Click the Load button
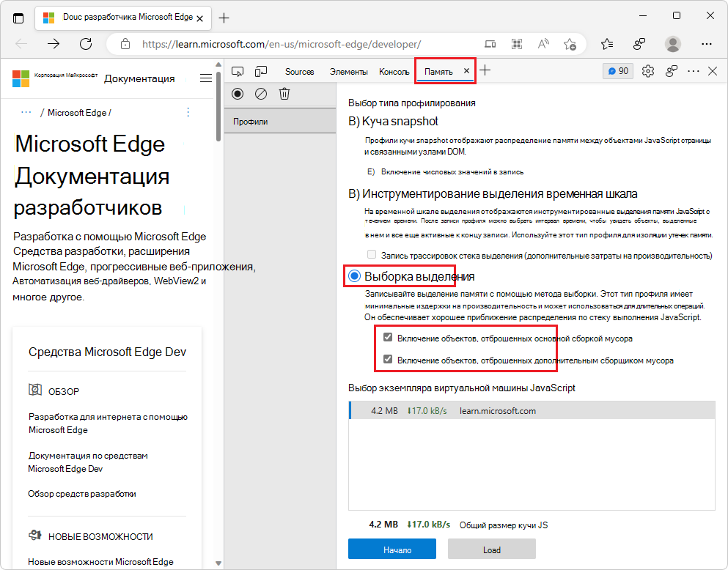Image resolution: width=728 pixels, height=570 pixels. pos(492,549)
